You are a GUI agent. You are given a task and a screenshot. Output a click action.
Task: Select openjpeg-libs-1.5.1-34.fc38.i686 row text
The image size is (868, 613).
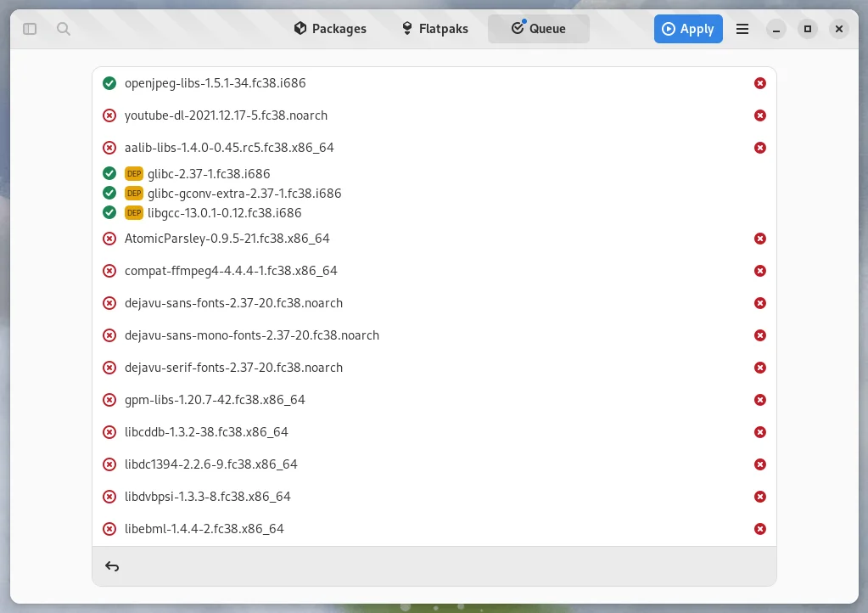(215, 83)
